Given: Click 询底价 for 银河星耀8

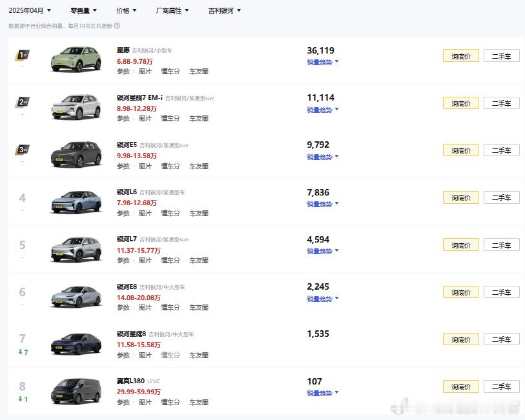Looking at the screenshot, I should click(460, 339).
